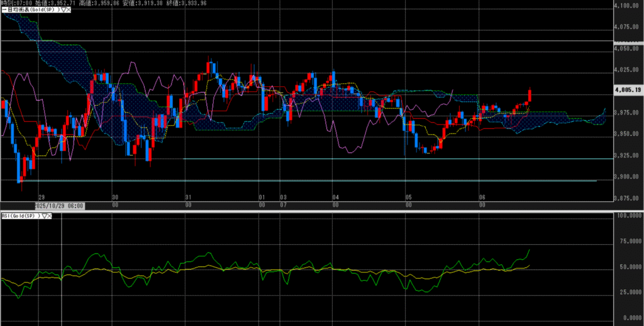Click the green RSI line peak at right

pyautogui.click(x=530, y=250)
